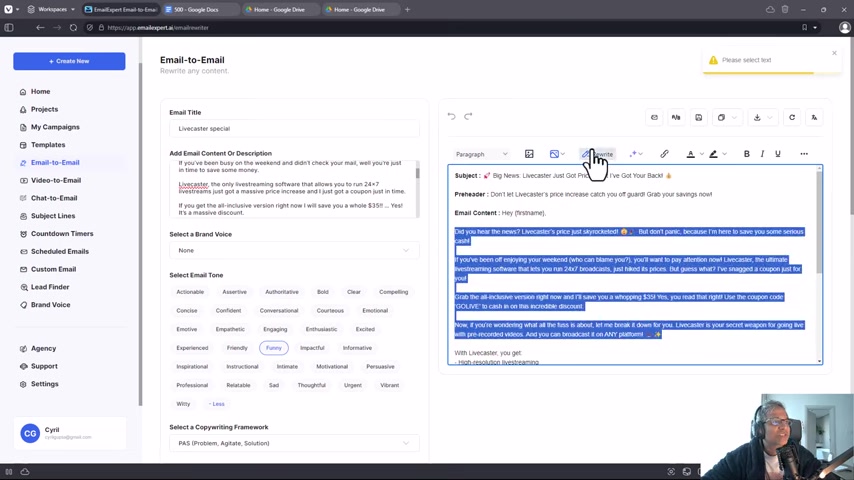Open Projects in the sidebar
This screenshot has width=854, height=480.
coord(44,109)
